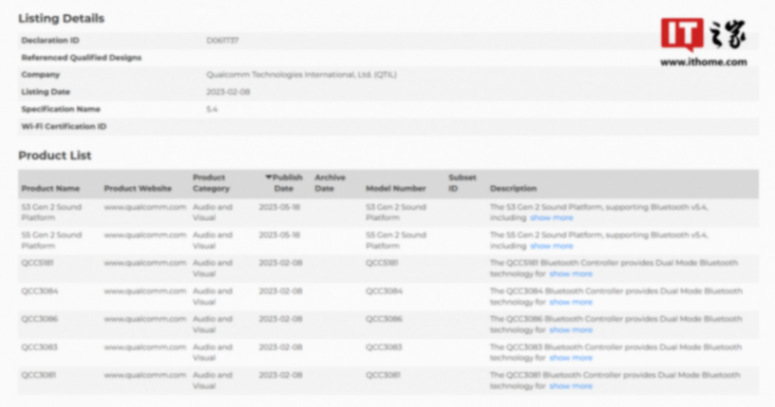Click publish date 2023-02-08 in the QCC3081 row

click(x=281, y=375)
